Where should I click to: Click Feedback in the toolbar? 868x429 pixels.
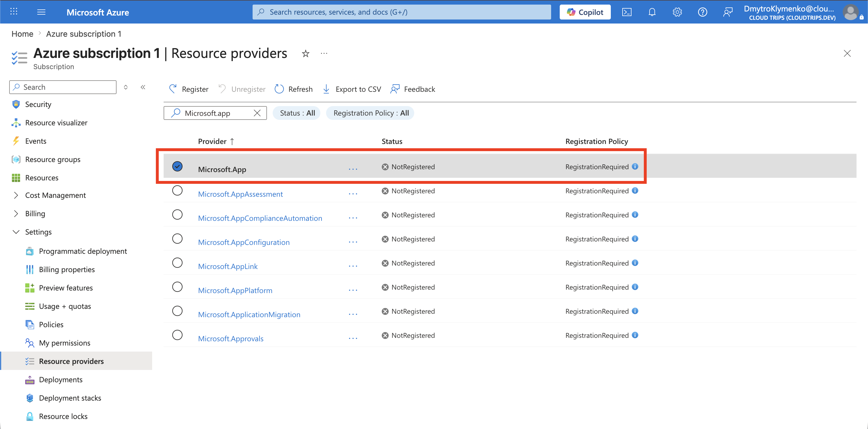pyautogui.click(x=413, y=89)
